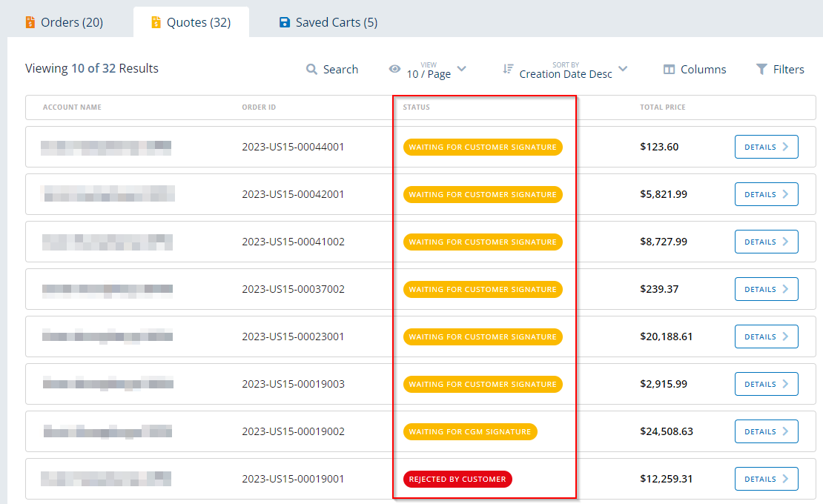Click the Rejected By Customer status badge
The width and height of the screenshot is (823, 504).
tap(457, 479)
